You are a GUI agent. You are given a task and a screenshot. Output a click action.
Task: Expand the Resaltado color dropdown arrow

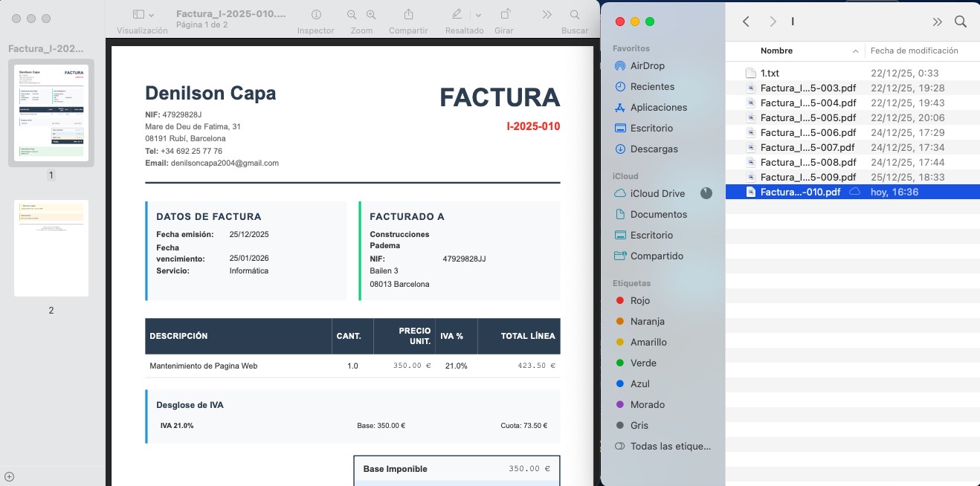coord(478,15)
